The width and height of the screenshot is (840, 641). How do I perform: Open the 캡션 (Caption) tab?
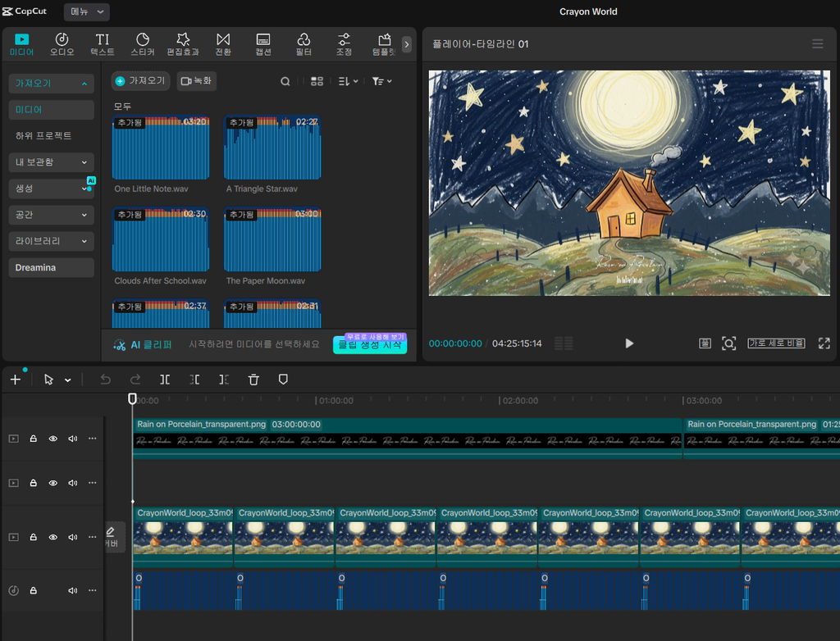pyautogui.click(x=263, y=44)
